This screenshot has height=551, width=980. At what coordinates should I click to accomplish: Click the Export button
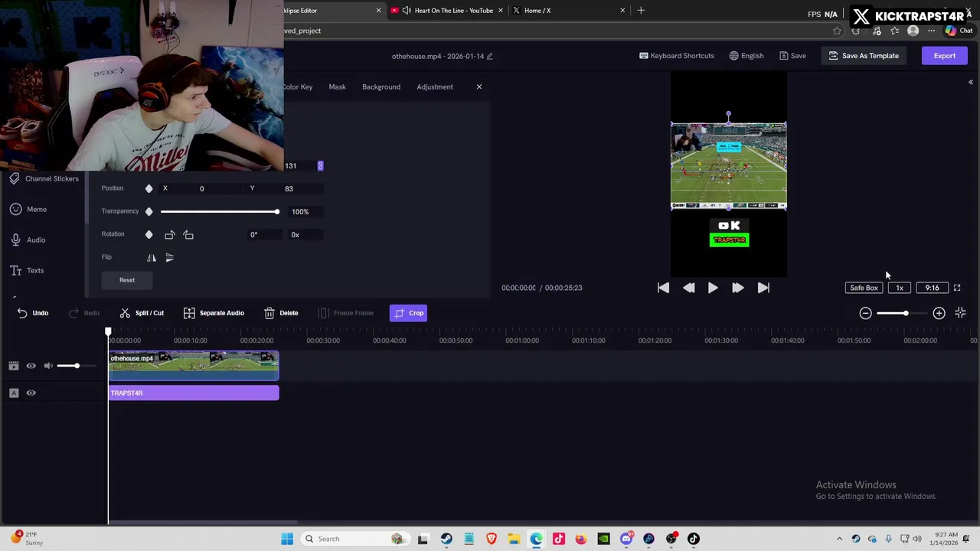click(x=944, y=56)
